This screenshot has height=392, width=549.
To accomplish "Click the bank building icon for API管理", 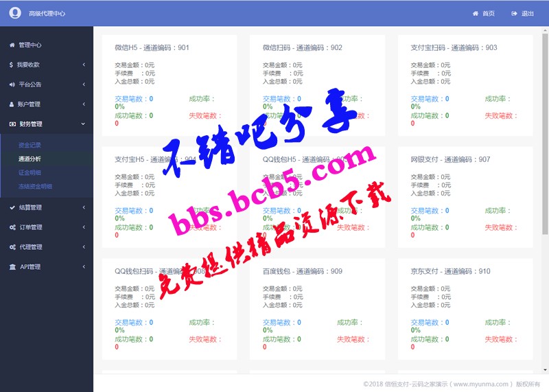I will pos(12,267).
